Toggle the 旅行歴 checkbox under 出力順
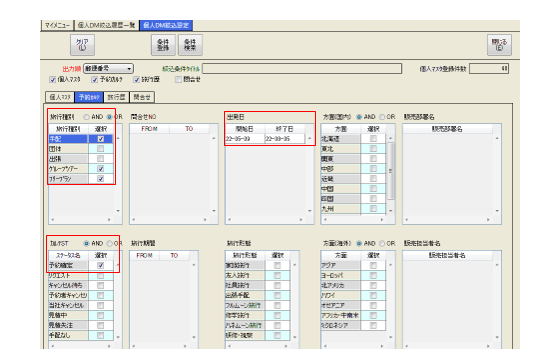The height and width of the screenshot is (360, 555). click(x=136, y=80)
